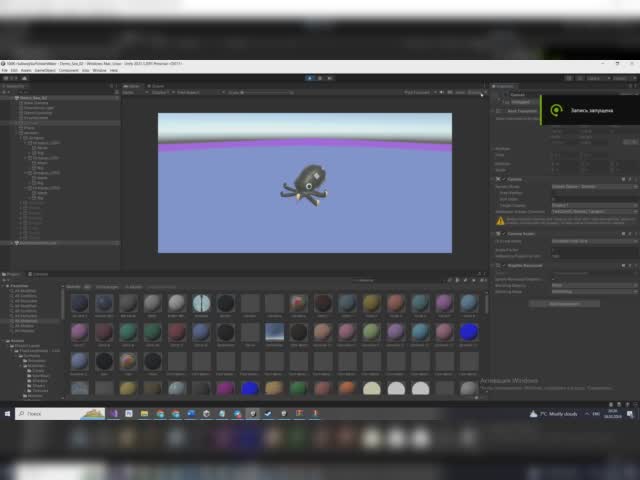Open the Display 1 dropdown in Game view
Screen dimensions: 640x480
[162, 93]
